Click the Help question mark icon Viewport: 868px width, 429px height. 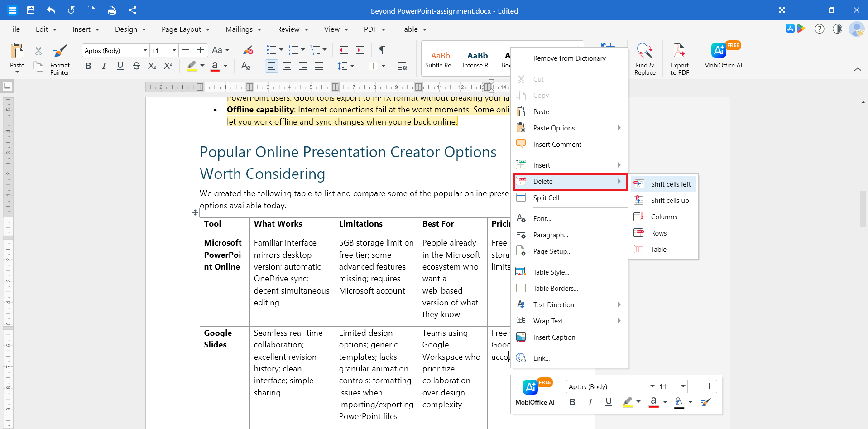click(x=820, y=29)
